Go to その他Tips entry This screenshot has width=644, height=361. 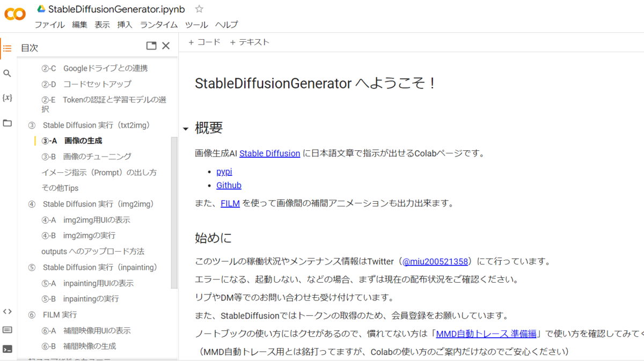(x=60, y=188)
